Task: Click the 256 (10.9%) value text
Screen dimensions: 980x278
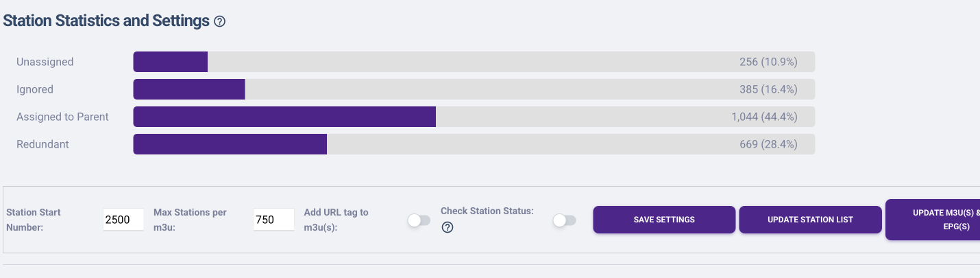Action: point(768,62)
